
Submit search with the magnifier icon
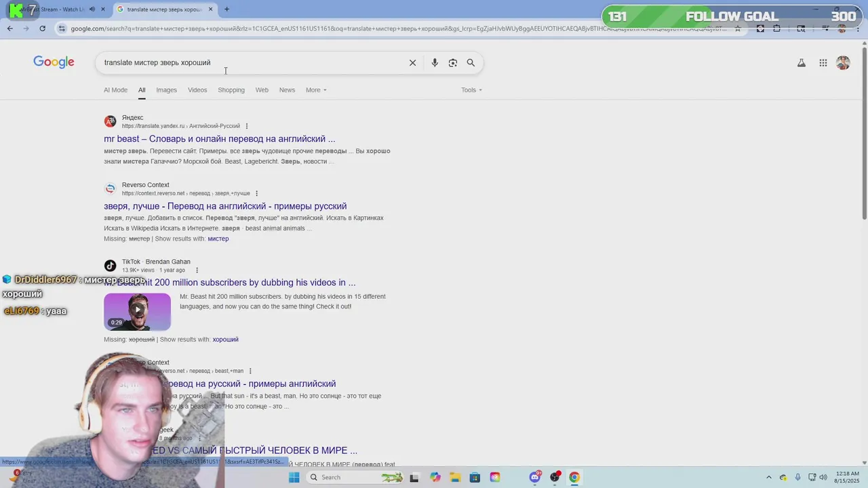(x=471, y=62)
